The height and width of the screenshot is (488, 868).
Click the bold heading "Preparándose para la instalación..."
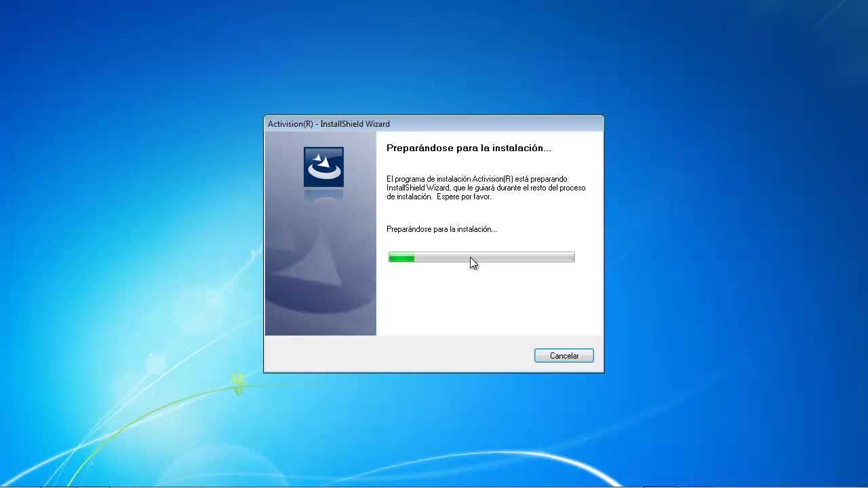[469, 148]
